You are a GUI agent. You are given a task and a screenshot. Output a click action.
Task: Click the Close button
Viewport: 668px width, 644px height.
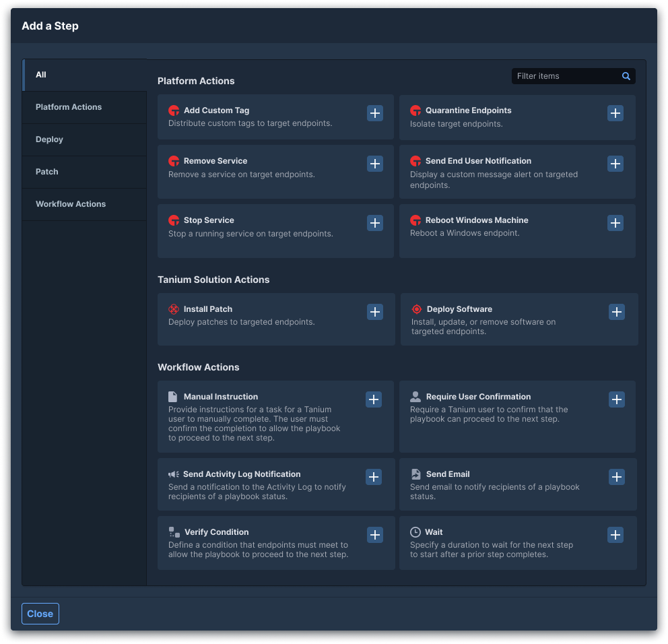(x=40, y=614)
